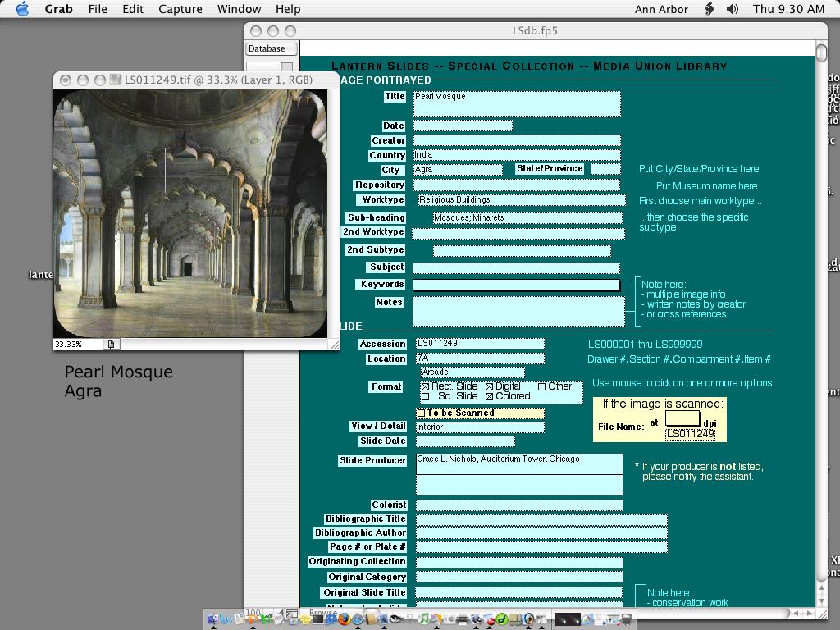Click the file info icon in Photoshop status bar
The width and height of the screenshot is (840, 630).
[x=111, y=345]
